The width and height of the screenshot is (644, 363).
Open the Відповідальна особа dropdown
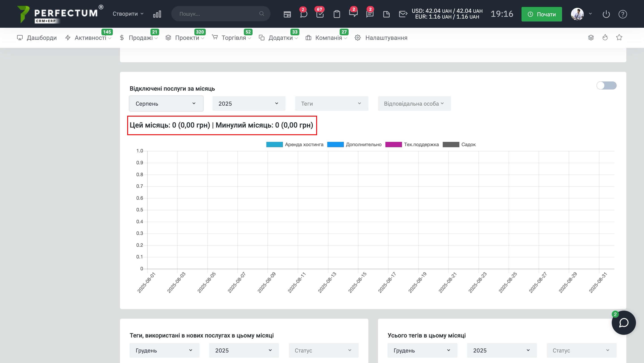[x=414, y=104]
